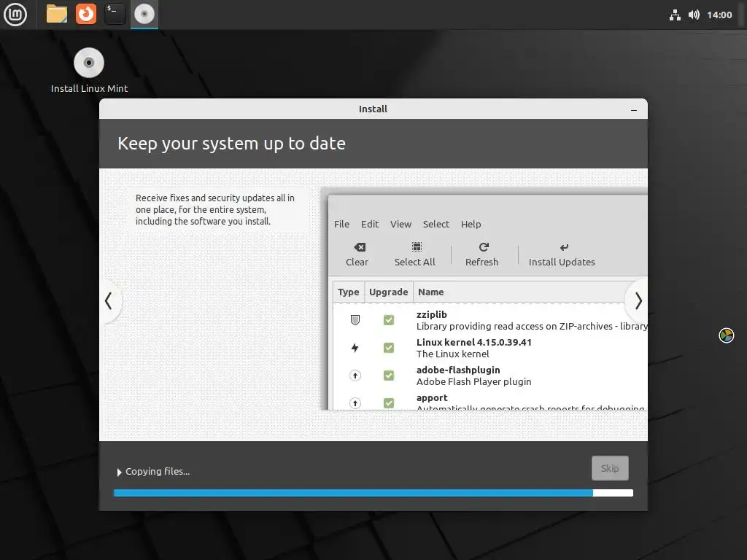Click the ZIP-archives library description text
Viewport: 747px width, 560px height.
[532, 327]
